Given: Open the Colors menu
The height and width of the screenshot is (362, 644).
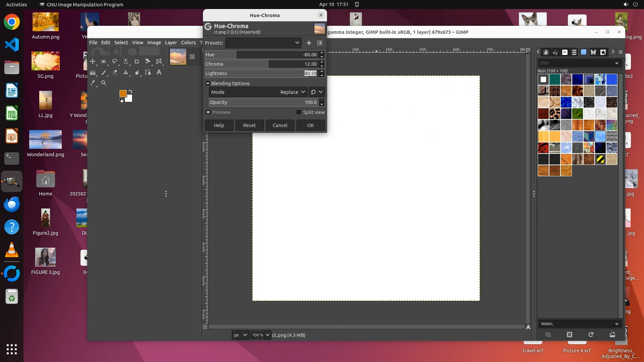Looking at the screenshot, I should pos(188,43).
